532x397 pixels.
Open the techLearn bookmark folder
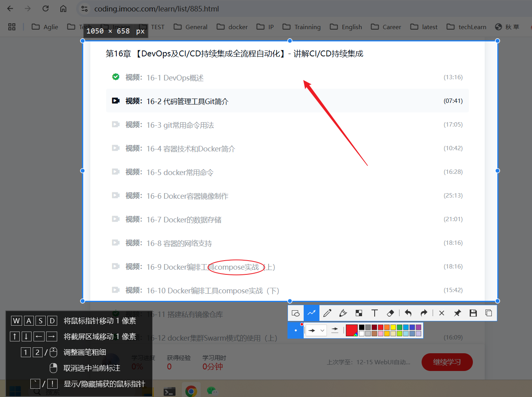click(467, 27)
